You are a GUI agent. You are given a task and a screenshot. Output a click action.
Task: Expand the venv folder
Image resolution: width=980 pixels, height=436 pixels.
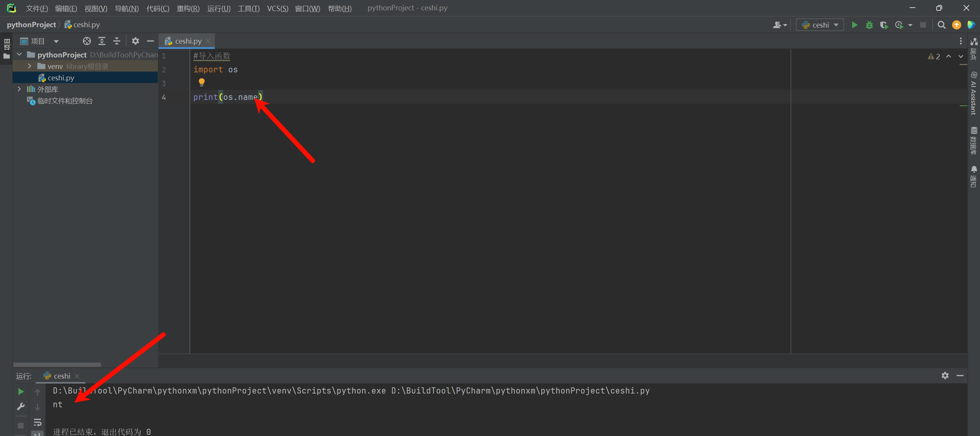(x=29, y=66)
